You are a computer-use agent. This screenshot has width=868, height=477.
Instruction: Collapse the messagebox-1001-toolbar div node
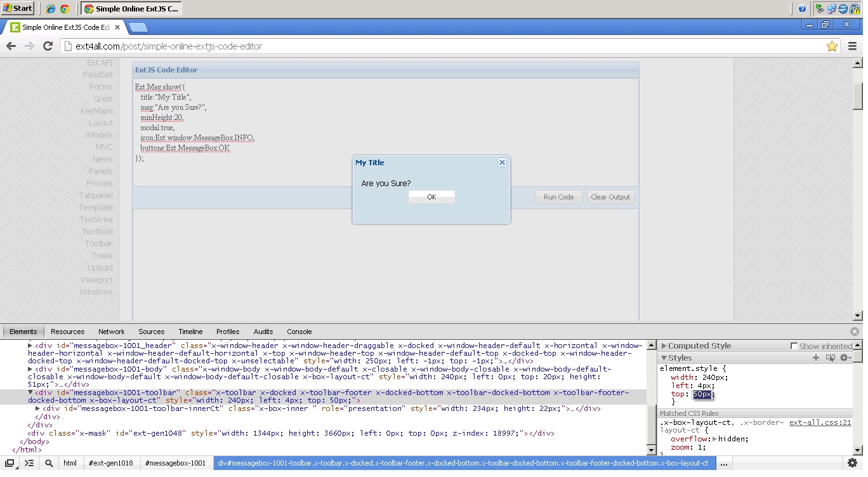[30, 393]
